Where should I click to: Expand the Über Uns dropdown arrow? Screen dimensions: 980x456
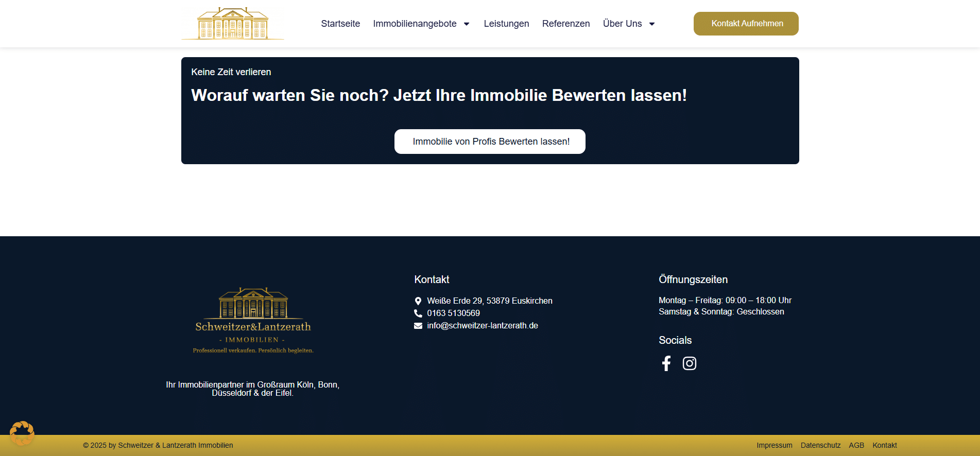pos(652,24)
